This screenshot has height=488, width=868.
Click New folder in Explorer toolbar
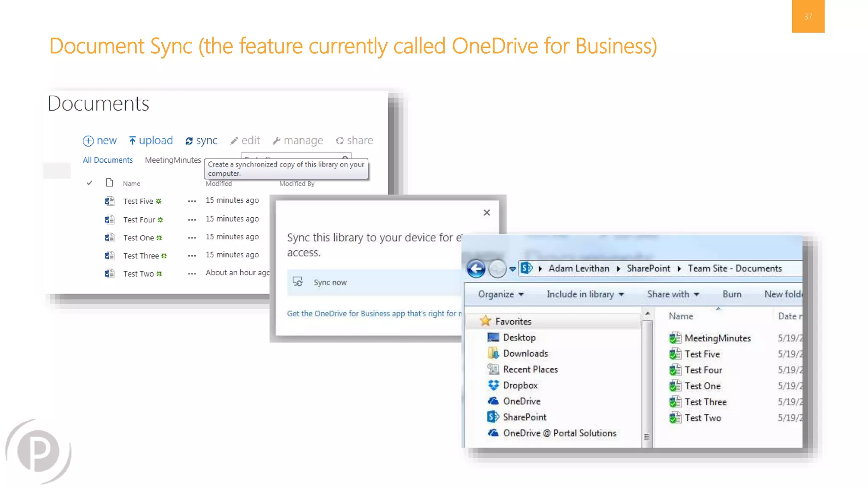click(x=783, y=294)
